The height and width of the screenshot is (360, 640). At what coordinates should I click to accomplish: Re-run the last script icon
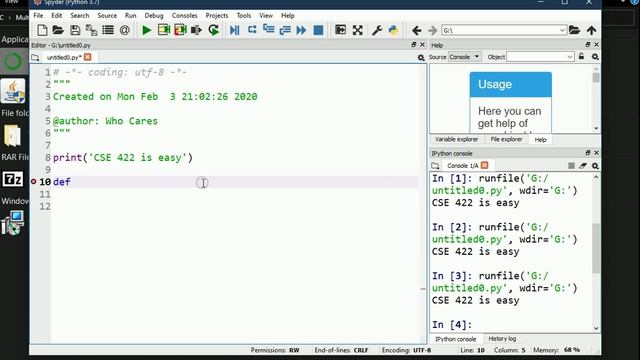pyautogui.click(x=213, y=30)
